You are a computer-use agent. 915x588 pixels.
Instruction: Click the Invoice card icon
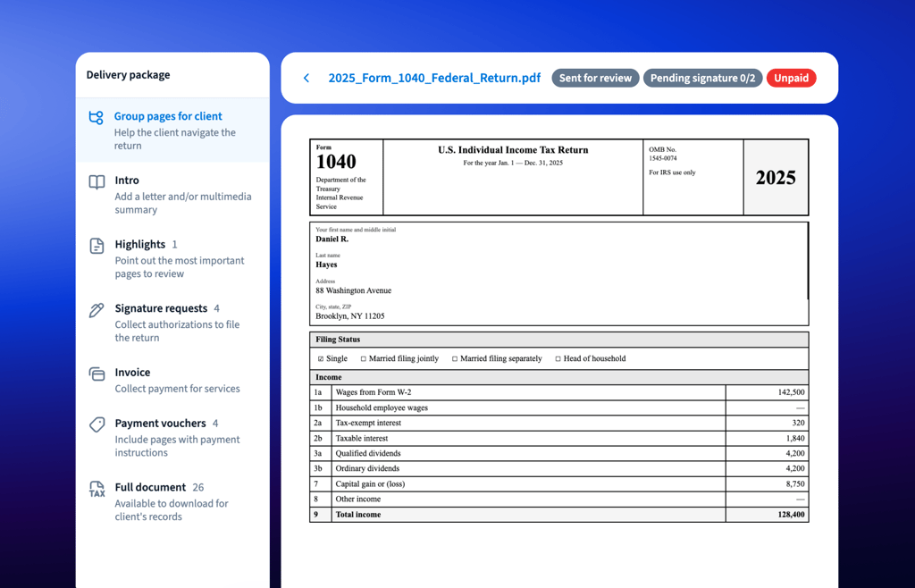pos(97,374)
